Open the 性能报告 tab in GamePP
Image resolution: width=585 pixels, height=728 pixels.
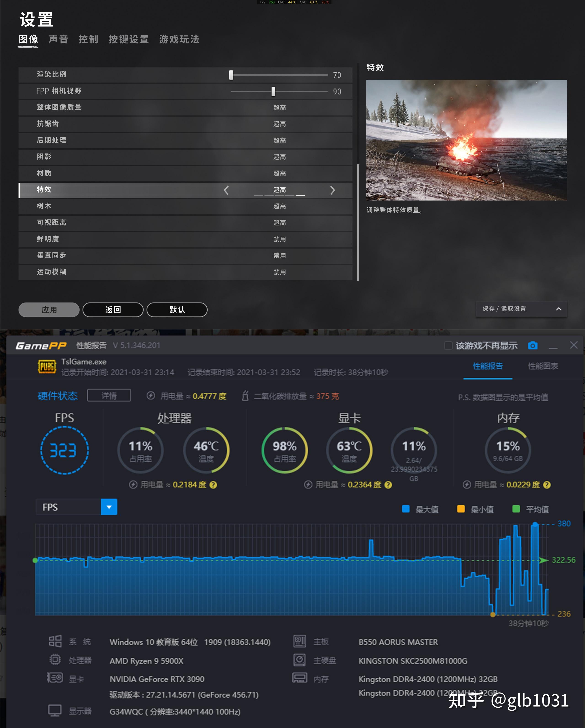tap(488, 366)
